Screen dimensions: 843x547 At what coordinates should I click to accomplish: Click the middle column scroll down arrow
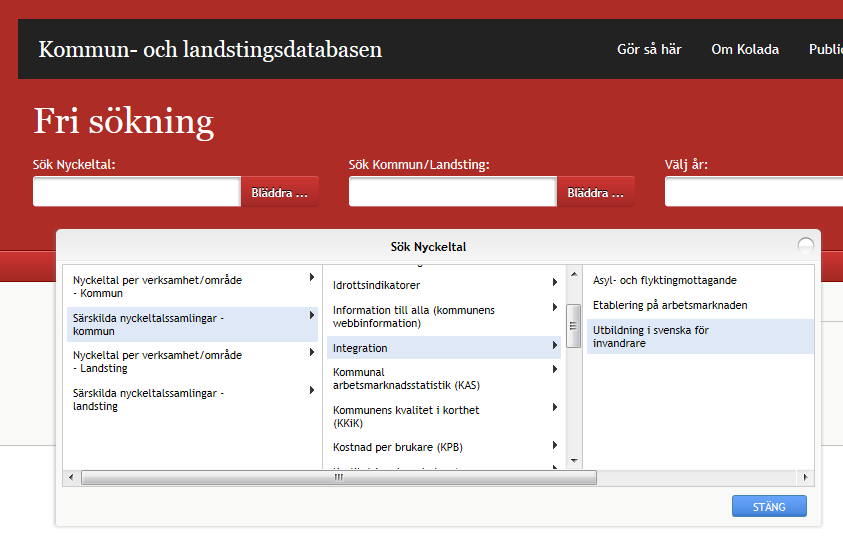574,461
